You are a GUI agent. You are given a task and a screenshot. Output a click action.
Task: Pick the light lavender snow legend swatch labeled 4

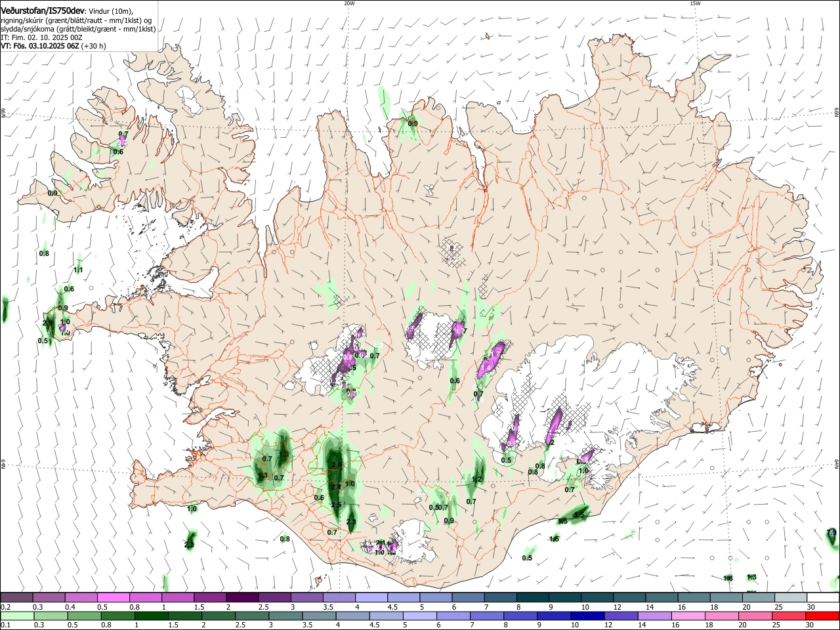[370, 598]
